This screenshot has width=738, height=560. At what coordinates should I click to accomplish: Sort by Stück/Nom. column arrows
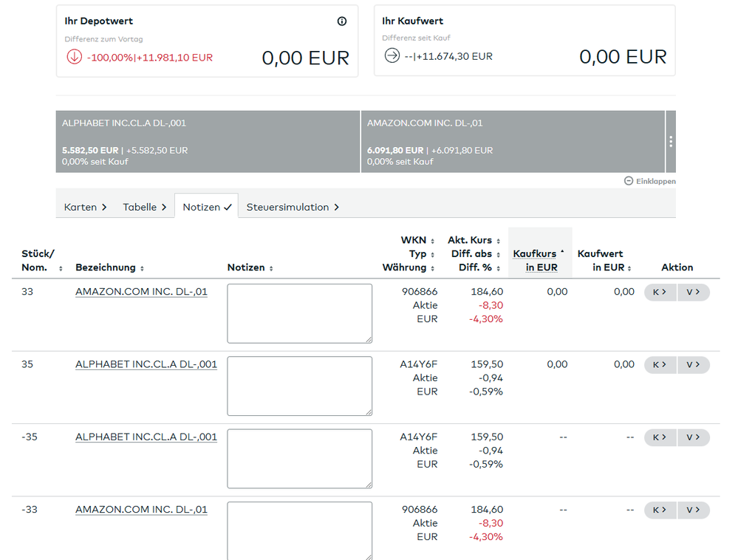click(61, 268)
